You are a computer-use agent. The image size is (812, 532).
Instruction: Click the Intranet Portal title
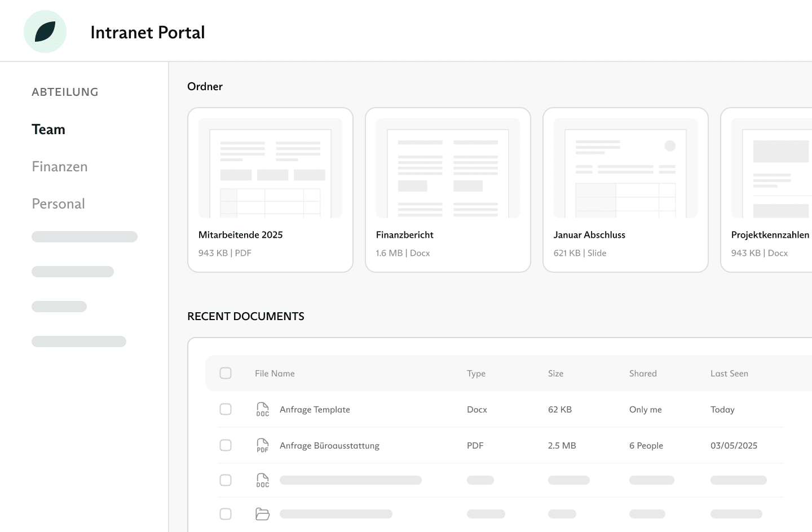pyautogui.click(x=148, y=33)
